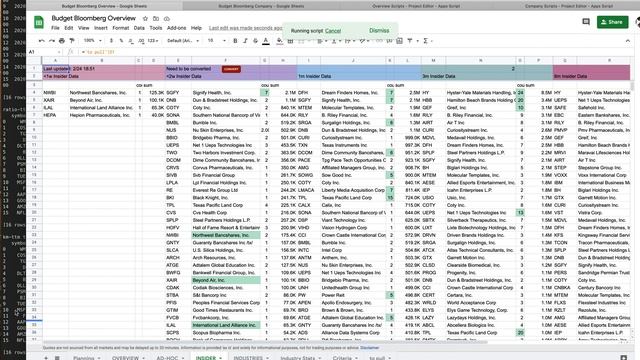Image resolution: width=640 pixels, height=360 pixels.
Task: Click the cell name box showing A1
Action: pos(43,52)
